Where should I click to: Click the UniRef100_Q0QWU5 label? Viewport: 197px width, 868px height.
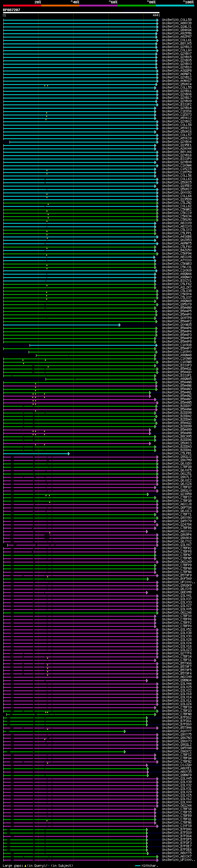[177, 325]
